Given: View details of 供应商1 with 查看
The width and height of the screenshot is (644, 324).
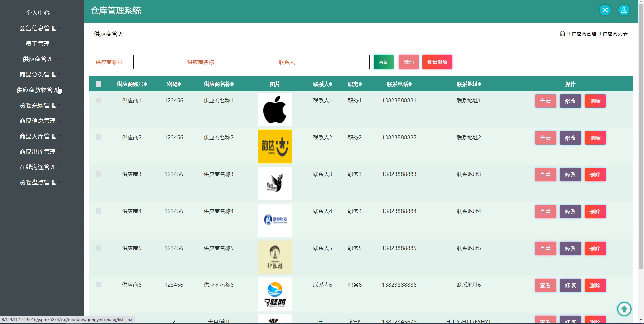Looking at the screenshot, I should tap(545, 101).
